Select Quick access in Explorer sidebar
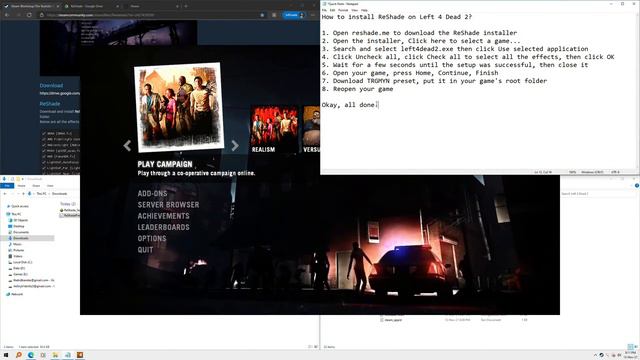This screenshot has height=360, width=640. [x=18, y=206]
